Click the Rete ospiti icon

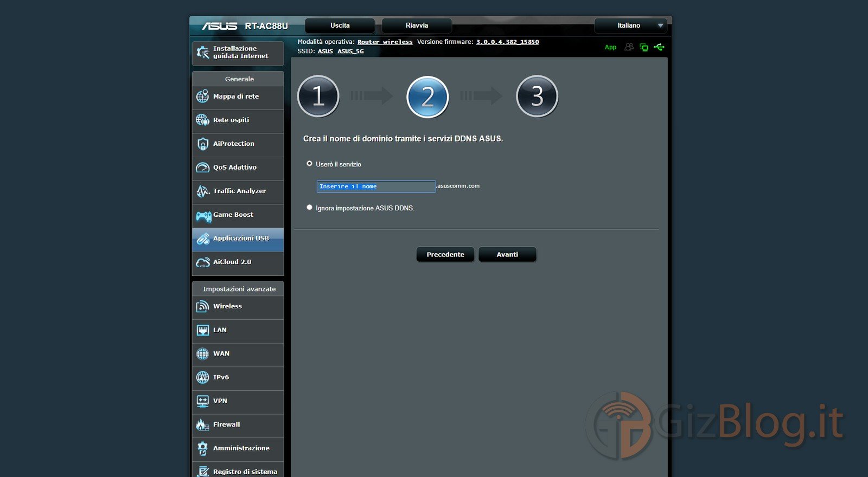coord(202,120)
